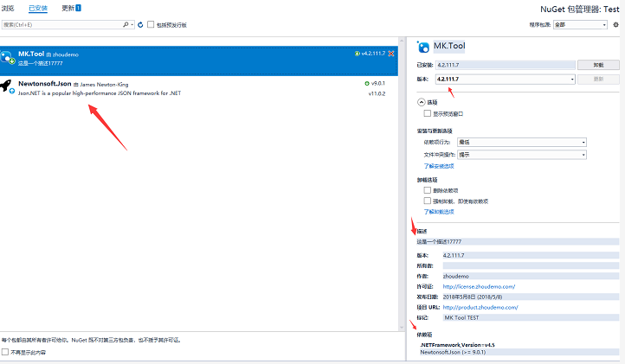The height and width of the screenshot is (364, 625).
Task: Select the Newtonsoft.Json package name
Action: [x=45, y=84]
